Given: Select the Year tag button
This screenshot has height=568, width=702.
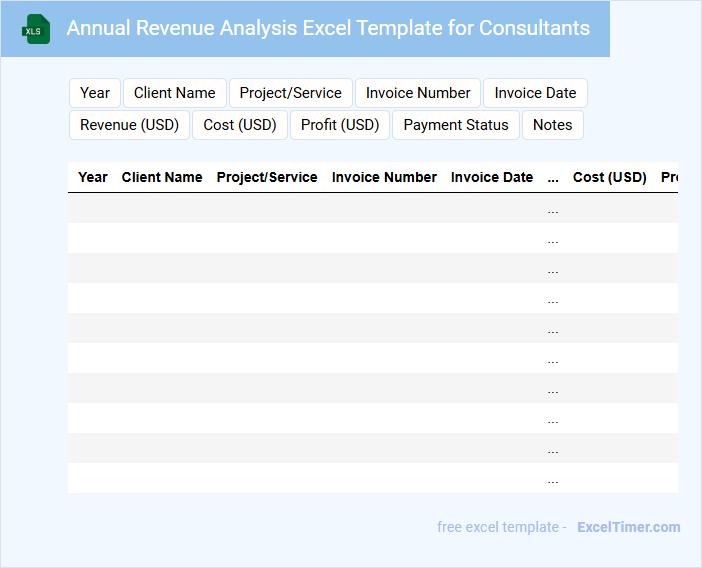Looking at the screenshot, I should (x=95, y=93).
